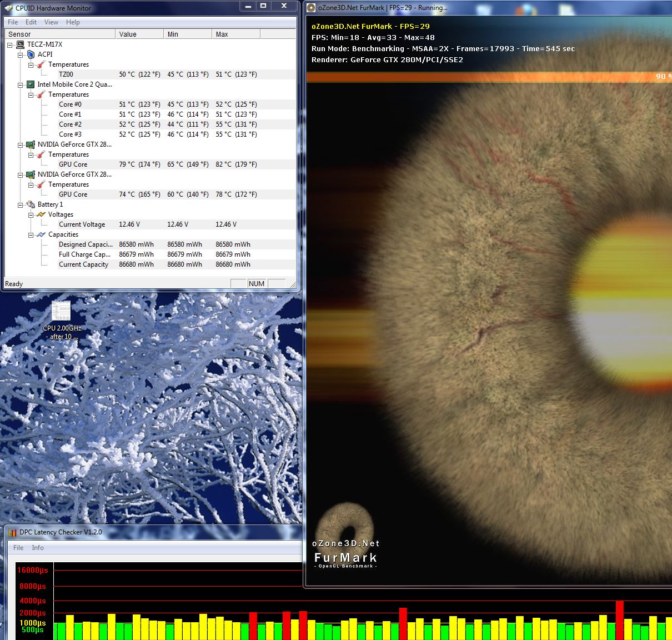Collapse the Capacities branch
Viewport: 672px width, 640px height.
31,234
